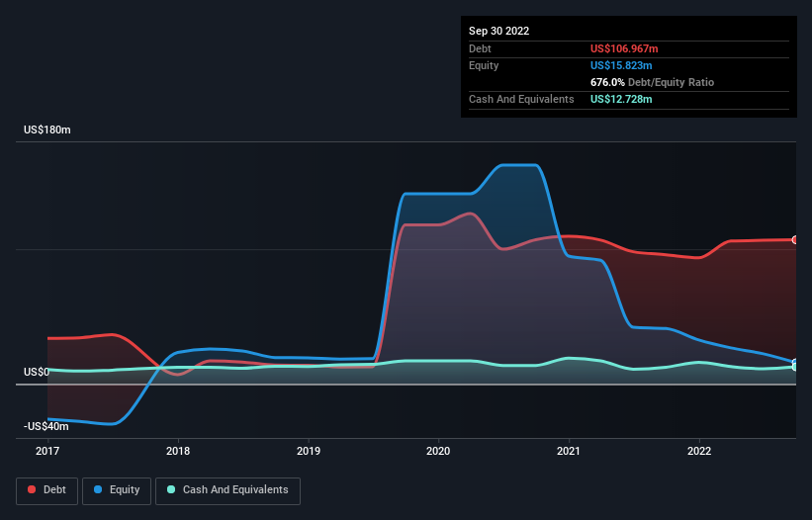Viewport: 812px width, 520px height.
Task: Click the -US$40m y-axis label
Action: [46, 426]
